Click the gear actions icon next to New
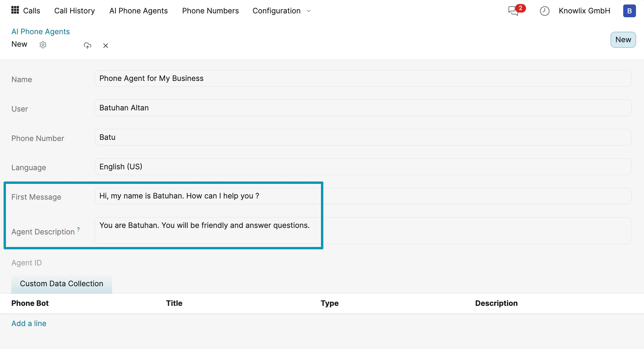The width and height of the screenshot is (644, 349). click(x=43, y=45)
